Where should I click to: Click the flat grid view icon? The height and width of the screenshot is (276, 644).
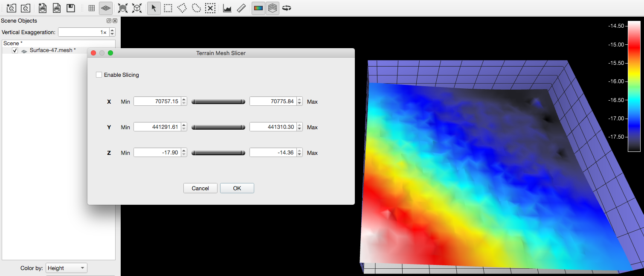click(91, 8)
